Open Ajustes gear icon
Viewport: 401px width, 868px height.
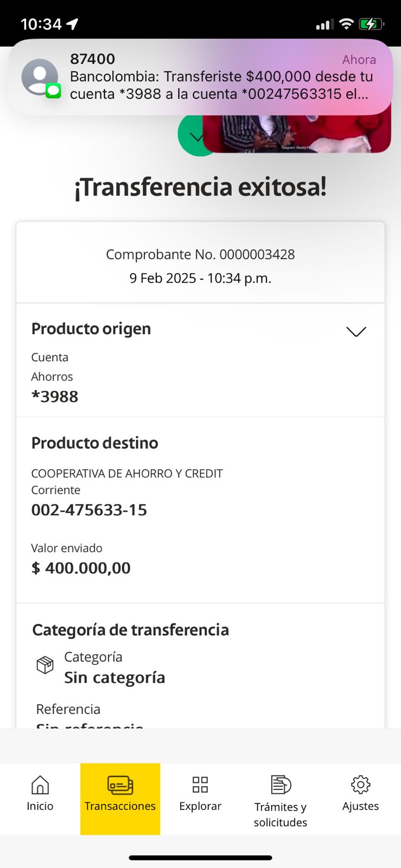coord(360,784)
